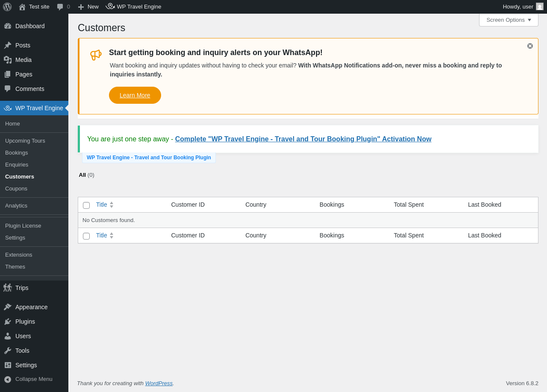Click WP Travel Engine sidebar icon
The height and width of the screenshot is (392, 547).
[x=8, y=108]
